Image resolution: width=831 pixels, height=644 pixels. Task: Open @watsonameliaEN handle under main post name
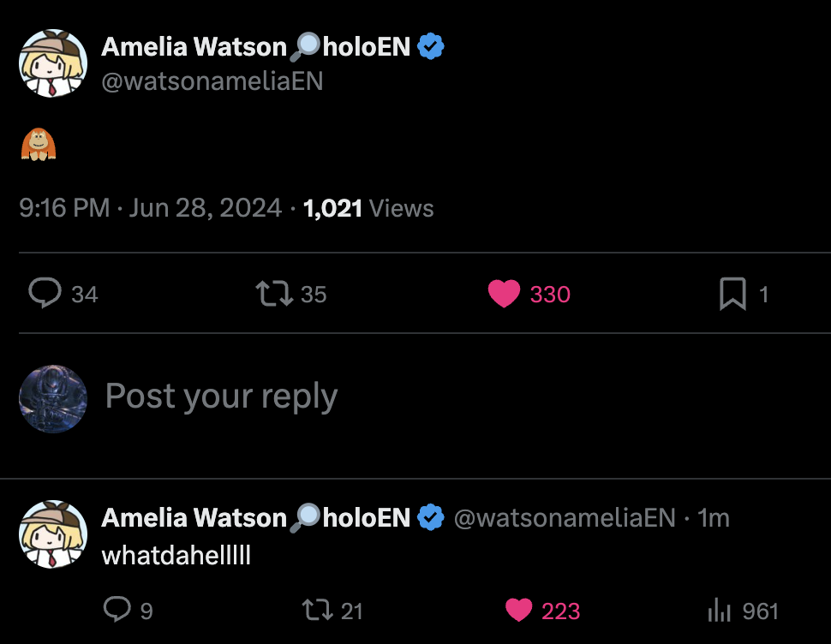[x=212, y=81]
